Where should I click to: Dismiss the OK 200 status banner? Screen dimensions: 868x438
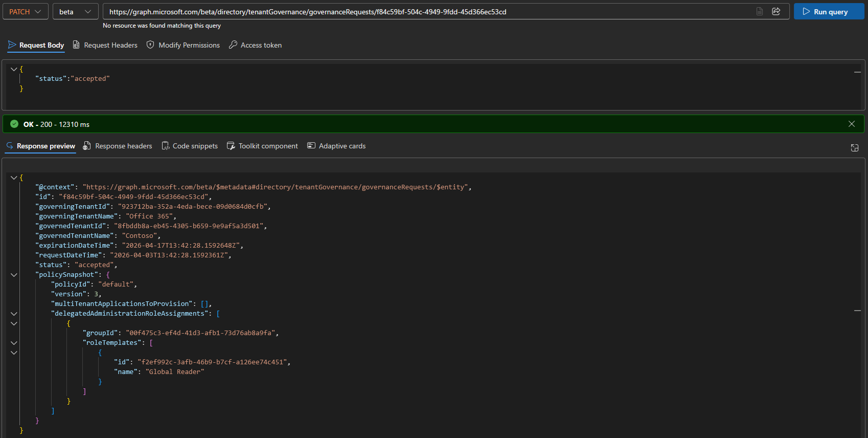click(852, 124)
